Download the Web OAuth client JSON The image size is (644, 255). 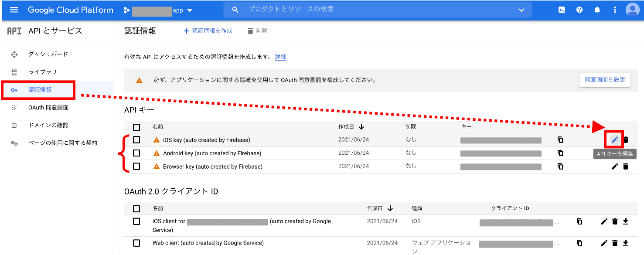pyautogui.click(x=626, y=243)
